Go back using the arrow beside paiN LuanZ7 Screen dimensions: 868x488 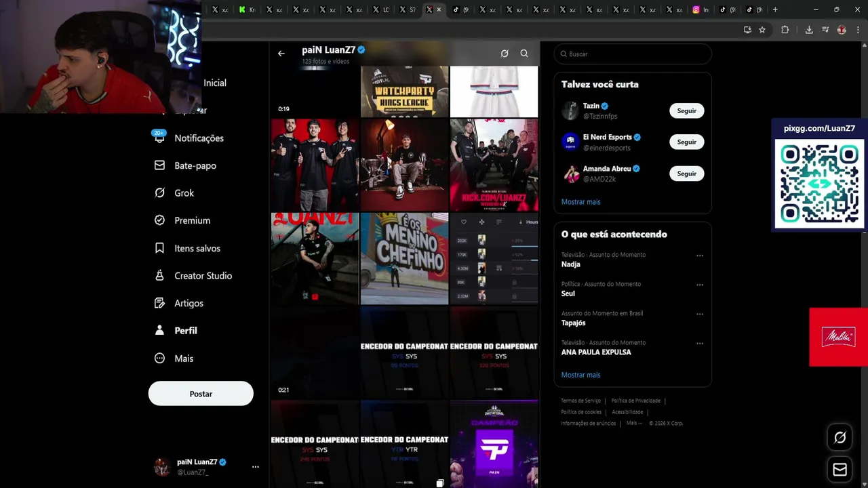(x=281, y=54)
